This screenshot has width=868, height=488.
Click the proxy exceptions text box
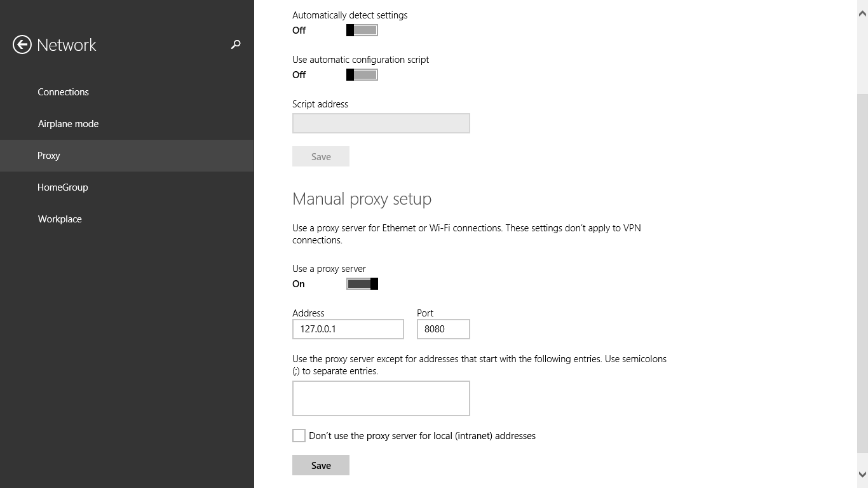[x=381, y=398]
